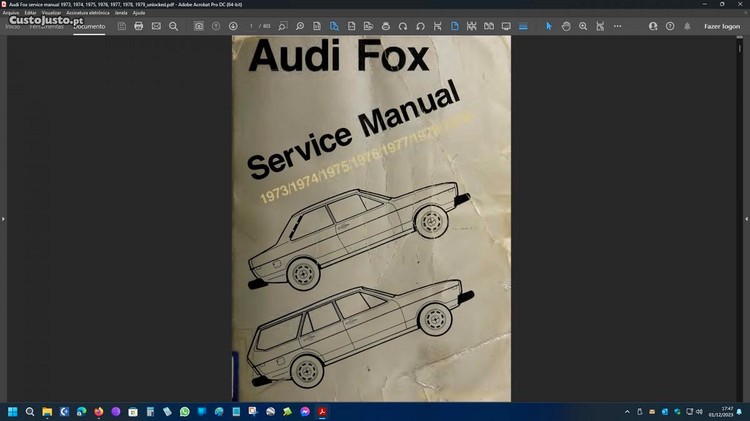This screenshot has height=421, width=750.
Task: Switch to the Hand pan tool
Action: coord(566,26)
